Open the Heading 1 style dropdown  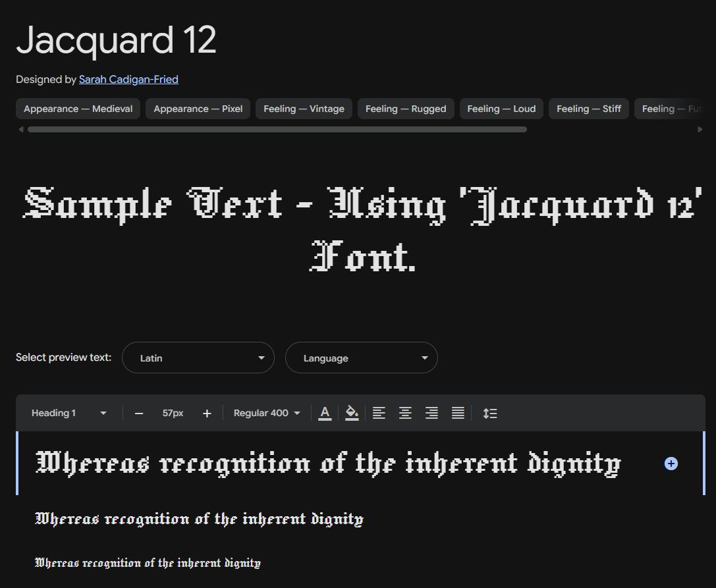(x=69, y=413)
